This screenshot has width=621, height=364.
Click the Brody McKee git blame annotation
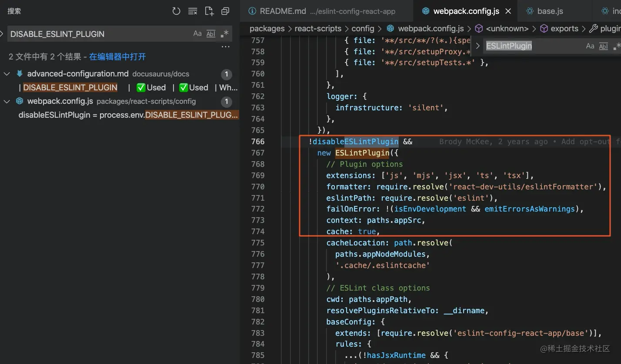pyautogui.click(x=530, y=142)
